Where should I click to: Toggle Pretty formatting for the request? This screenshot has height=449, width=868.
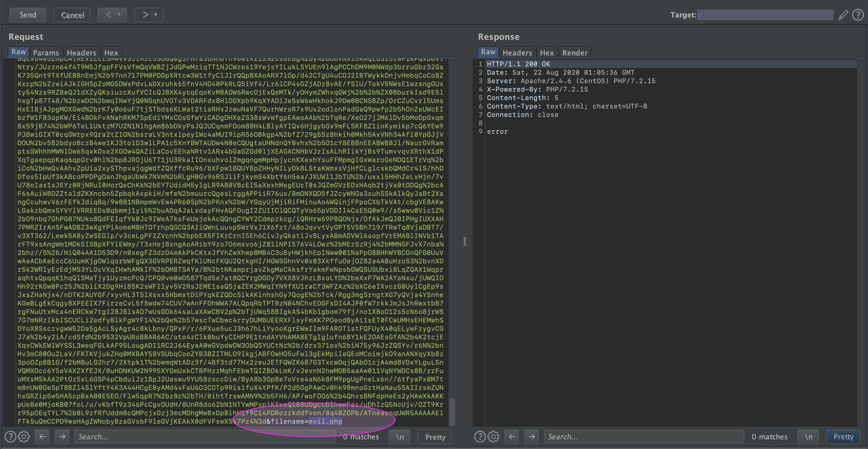435,437
